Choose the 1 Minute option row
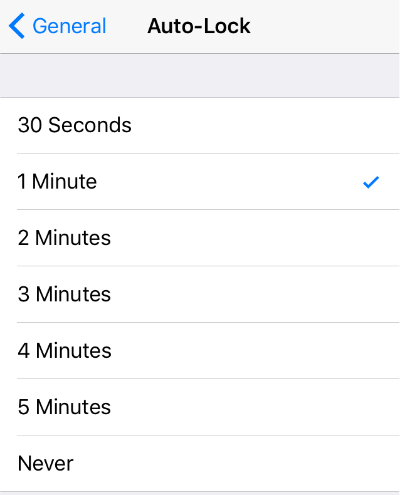Screen dimensions: 400x495 point(200,182)
